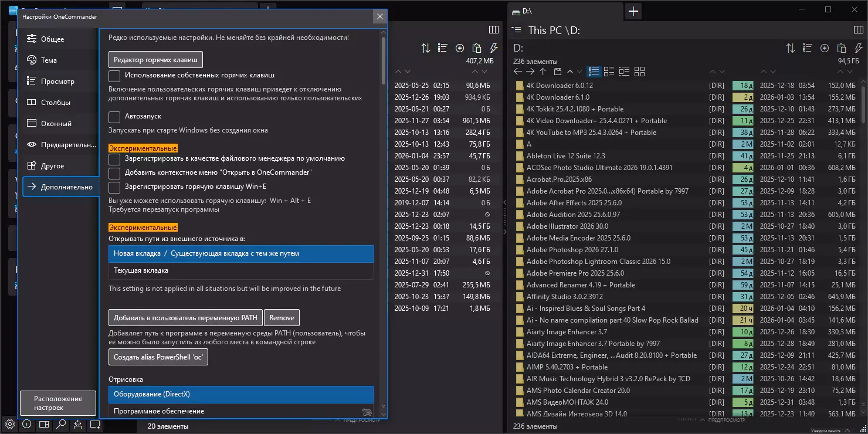
Task: Go back using the left arrow in the D: pane
Action: click(x=517, y=72)
